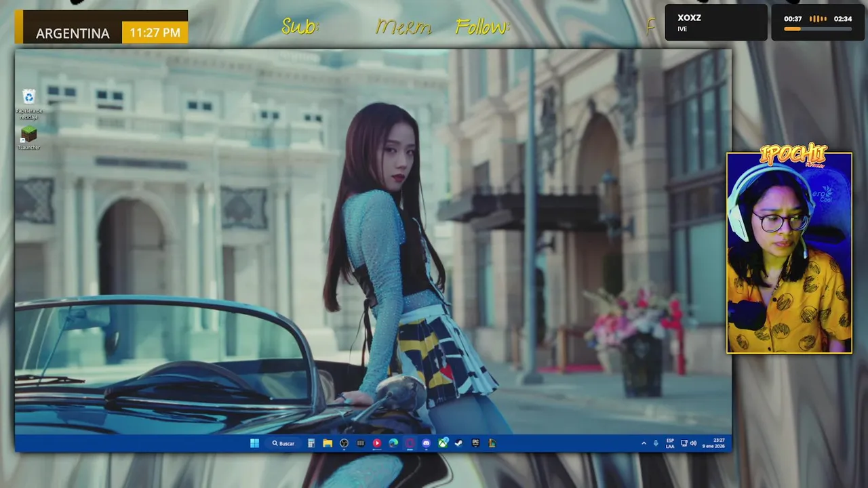This screenshot has height=488, width=868.
Task: Open the red play-button app in taskbar
Action: pos(377,443)
